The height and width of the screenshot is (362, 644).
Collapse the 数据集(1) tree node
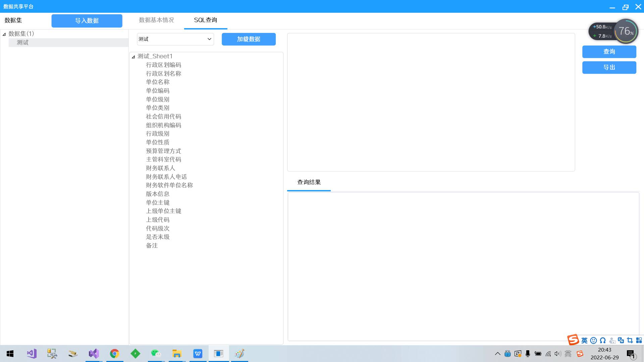4,34
